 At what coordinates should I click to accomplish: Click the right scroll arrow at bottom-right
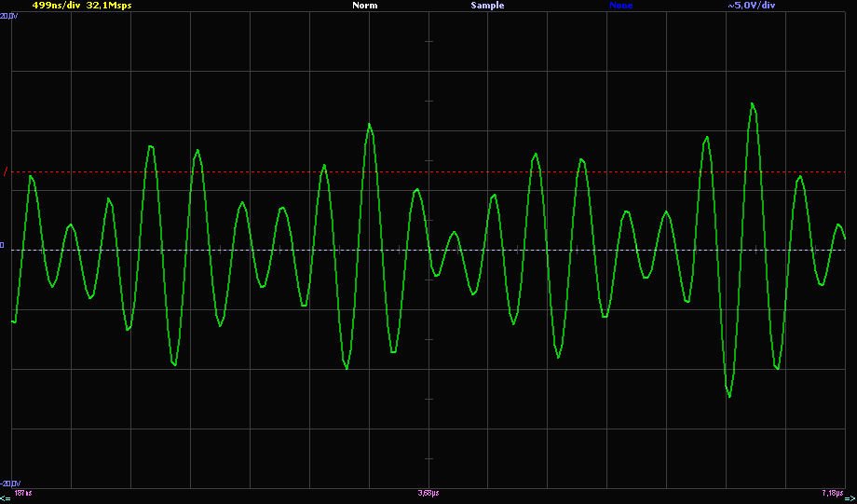(x=850, y=498)
